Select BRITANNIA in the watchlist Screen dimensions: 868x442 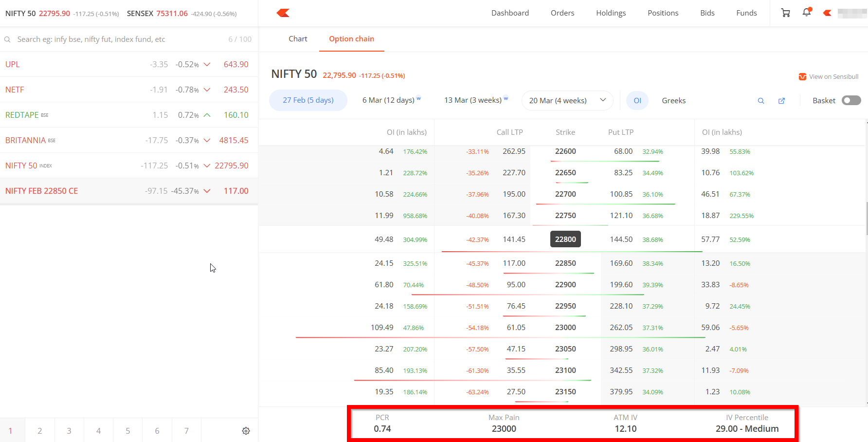(129, 140)
